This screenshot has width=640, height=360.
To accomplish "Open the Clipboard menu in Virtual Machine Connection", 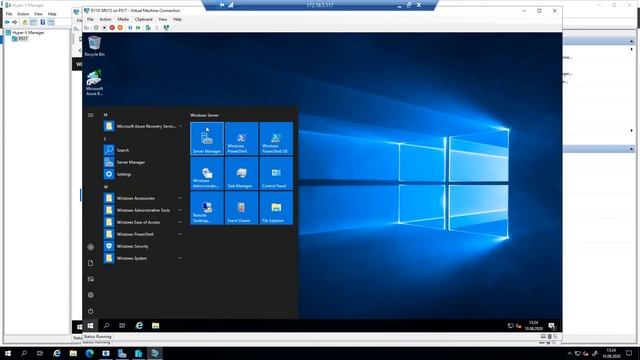I will pos(144,19).
